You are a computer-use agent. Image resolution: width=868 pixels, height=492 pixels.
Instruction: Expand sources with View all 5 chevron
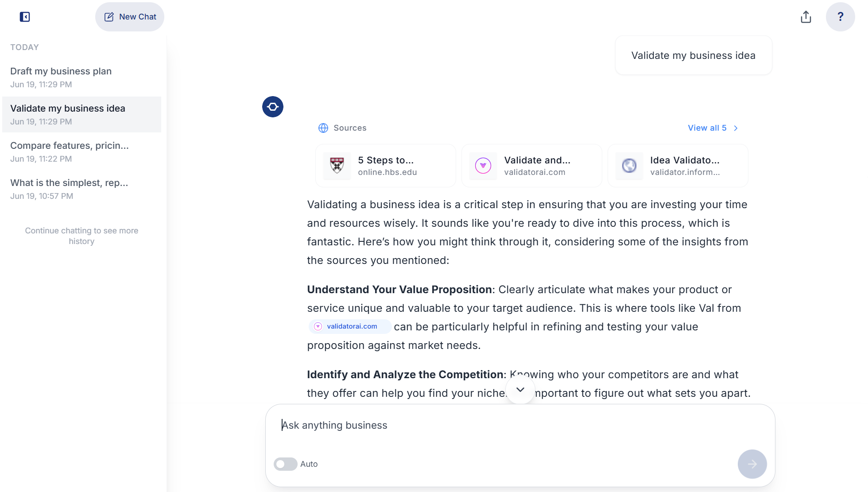(x=736, y=128)
